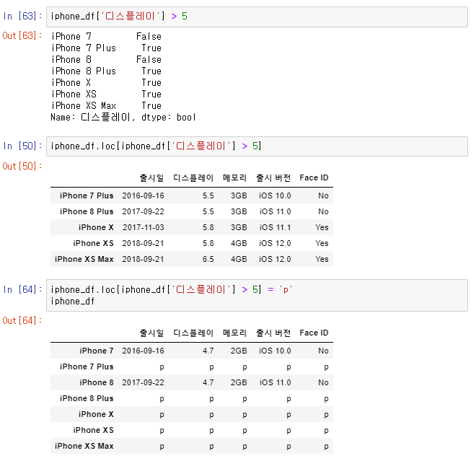The height and width of the screenshot is (461, 476).
Task: Click the In [63] code cell input
Action: [x=257, y=17]
